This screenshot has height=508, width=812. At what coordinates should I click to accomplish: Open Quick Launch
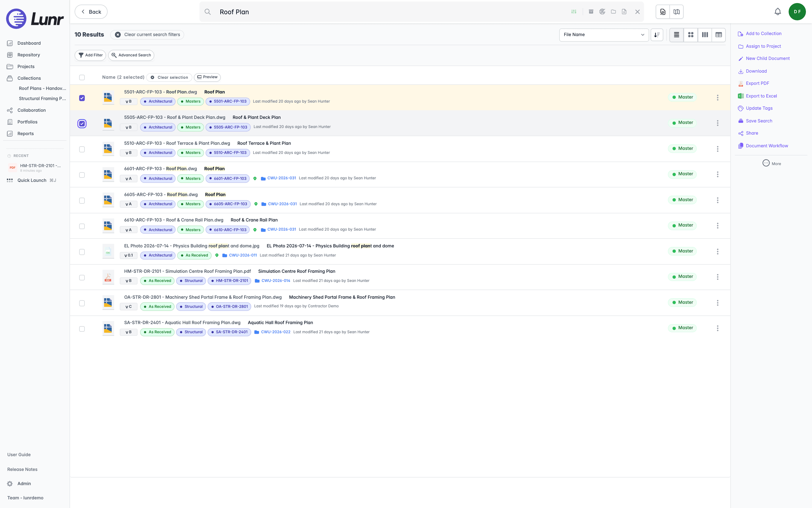[x=31, y=180]
